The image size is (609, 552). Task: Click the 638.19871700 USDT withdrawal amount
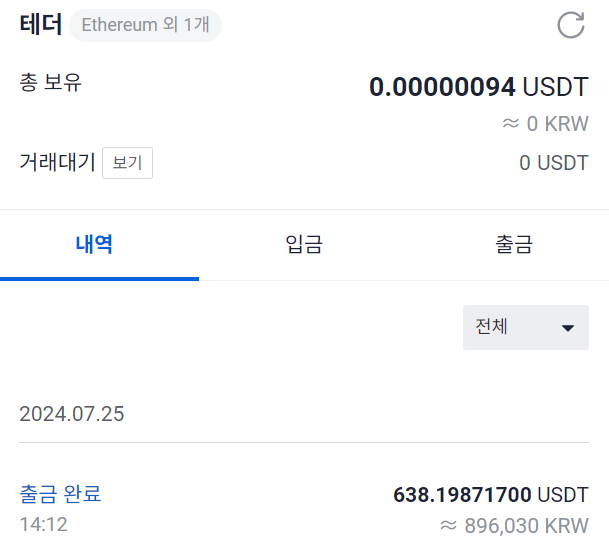click(x=491, y=495)
